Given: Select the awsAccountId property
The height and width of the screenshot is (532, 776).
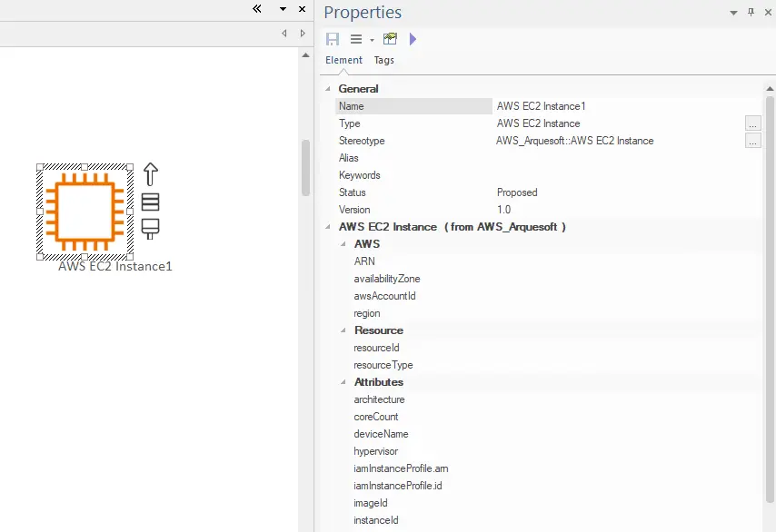Looking at the screenshot, I should click(x=384, y=296).
